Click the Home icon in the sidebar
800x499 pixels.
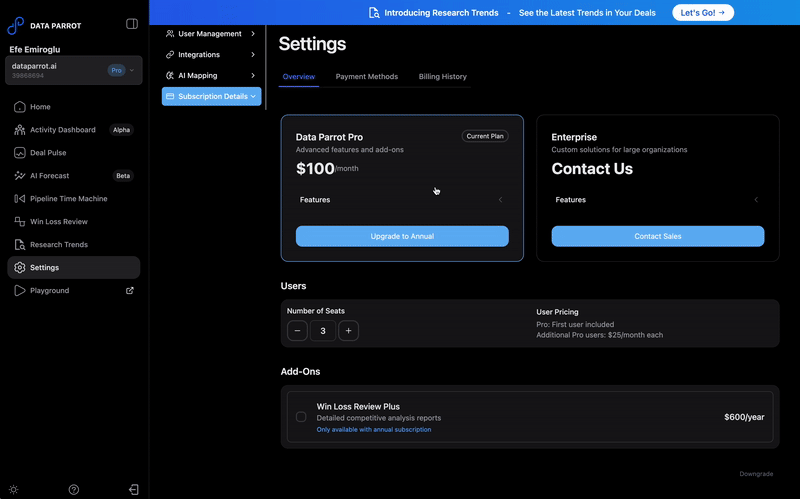click(19, 107)
